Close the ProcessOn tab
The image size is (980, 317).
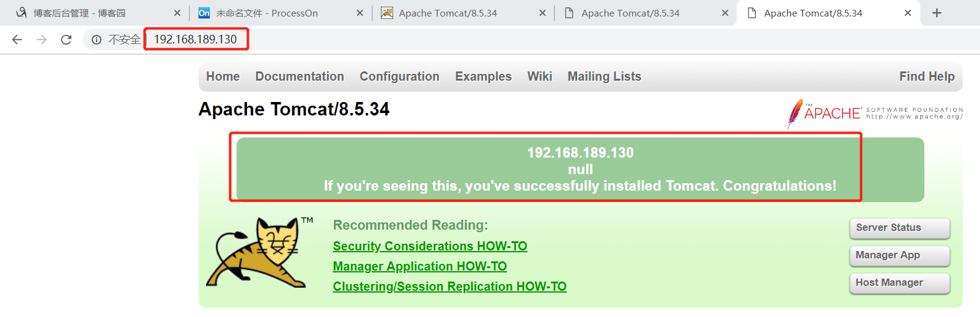point(359,13)
